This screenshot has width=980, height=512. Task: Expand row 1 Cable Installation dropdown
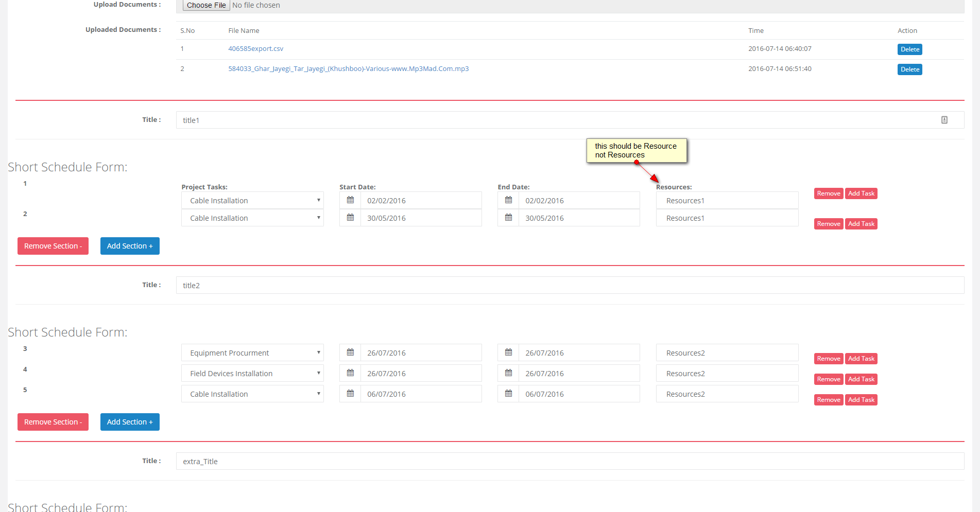[252, 200]
